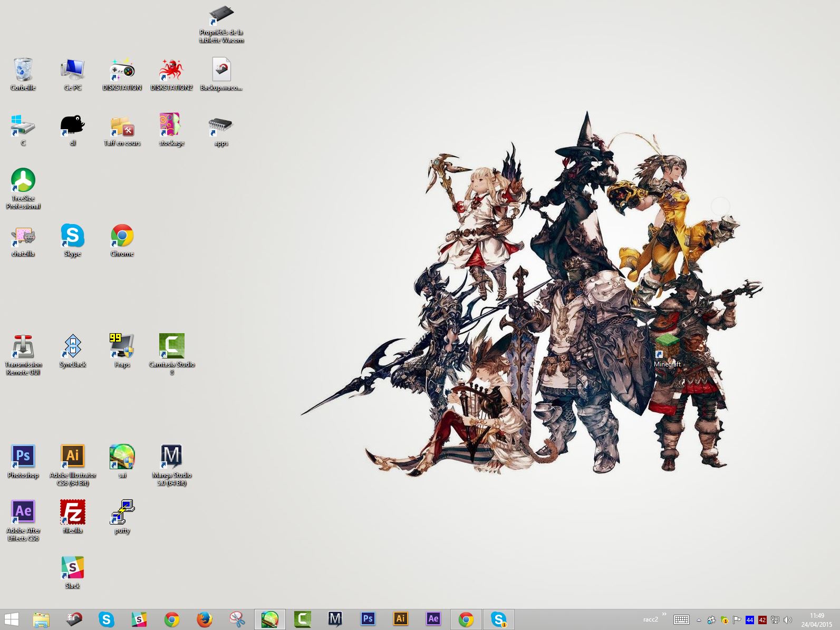This screenshot has width=840, height=630.
Task: Open Illustrator from the taskbar
Action: point(401,619)
